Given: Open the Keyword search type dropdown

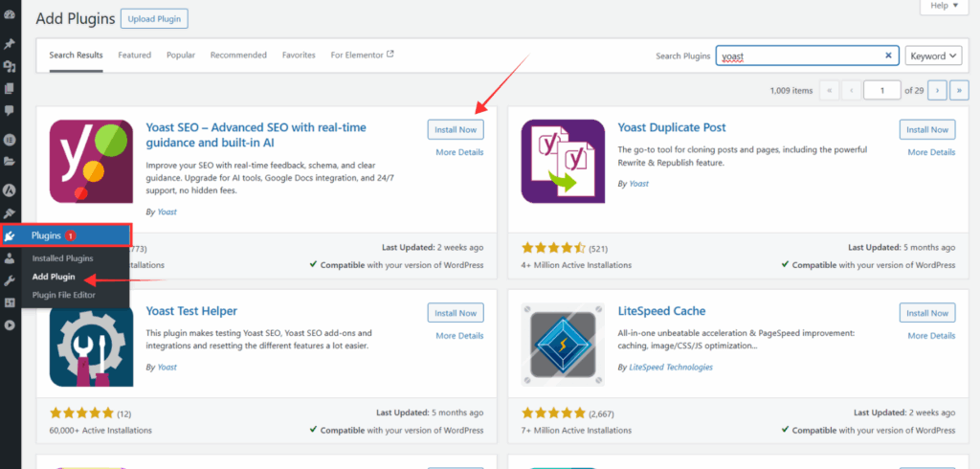Looking at the screenshot, I should 934,56.
